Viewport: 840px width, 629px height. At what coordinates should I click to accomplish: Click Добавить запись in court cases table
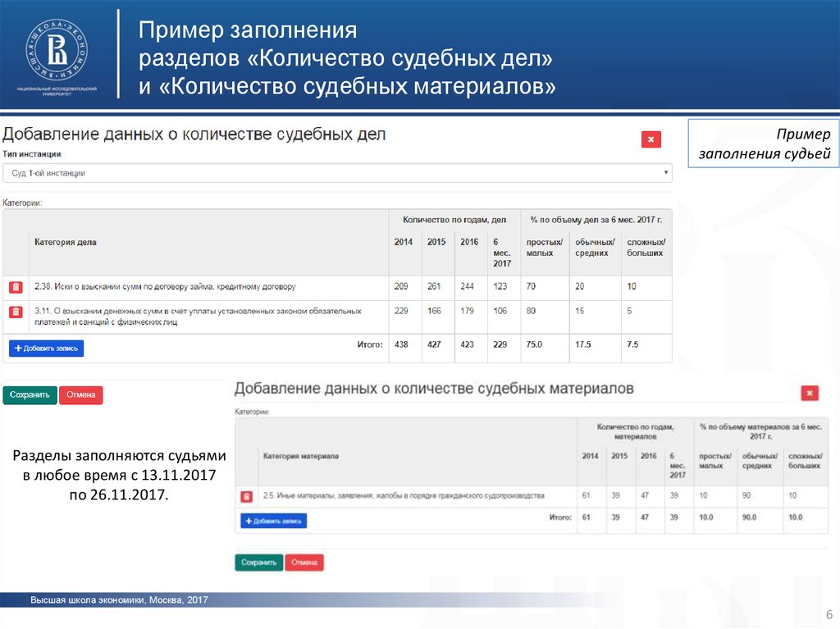[46, 349]
